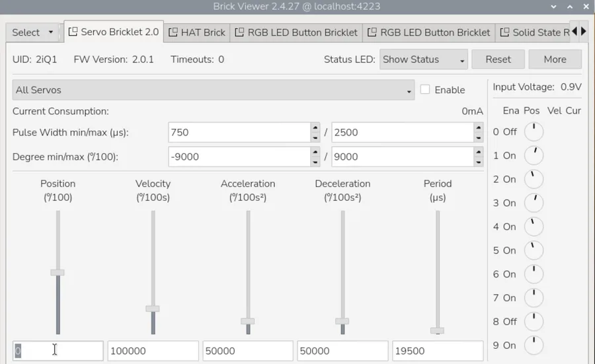Click the position dial for servo 5
The width and height of the screenshot is (595, 364).
534,250
